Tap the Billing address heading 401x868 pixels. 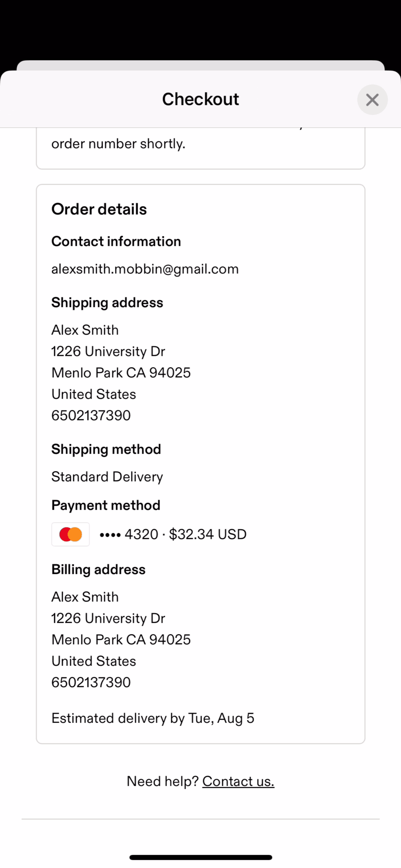(98, 569)
